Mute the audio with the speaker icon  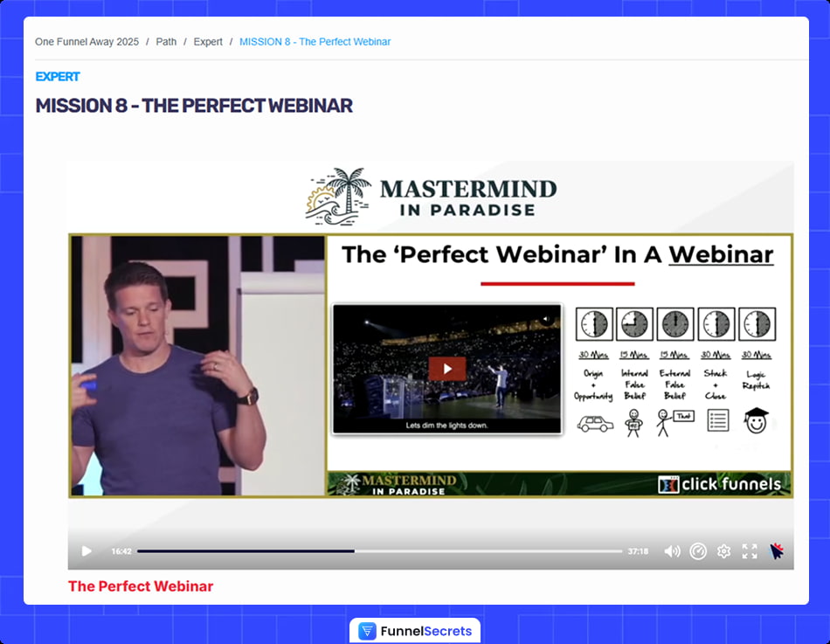pyautogui.click(x=671, y=551)
